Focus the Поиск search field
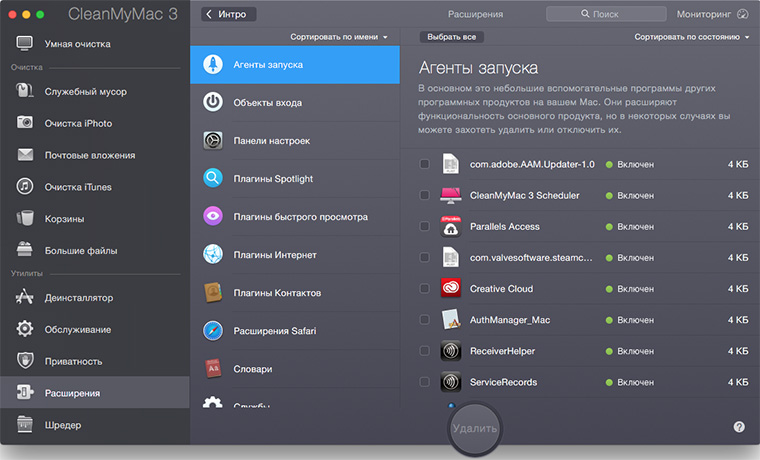Image resolution: width=760 pixels, height=460 pixels. tap(606, 14)
